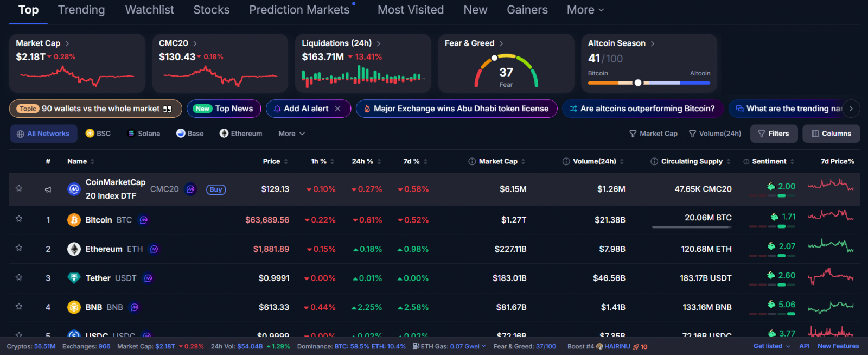Click the megaphone promoted icon in CMC20 row
Image resolution: width=868 pixels, height=355 pixels.
tap(48, 189)
